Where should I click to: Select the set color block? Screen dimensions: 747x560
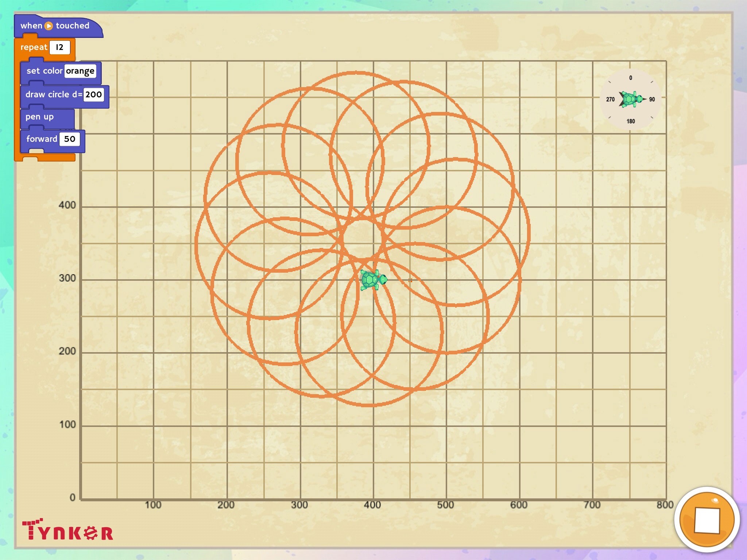point(44,71)
